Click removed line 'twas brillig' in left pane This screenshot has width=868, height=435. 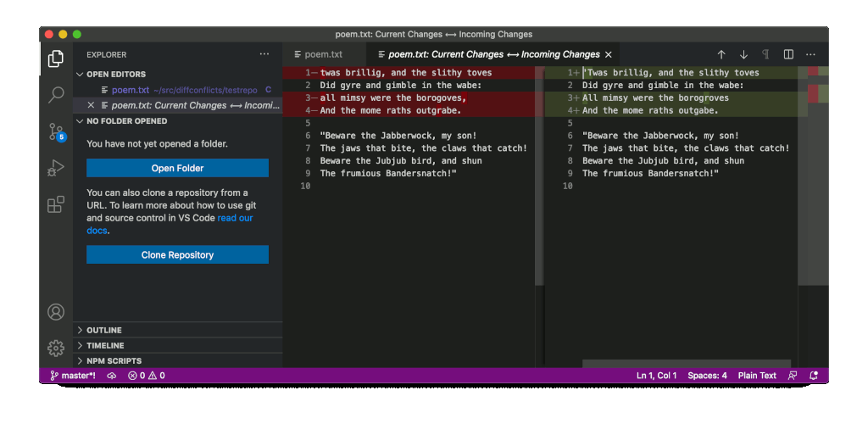tap(406, 73)
